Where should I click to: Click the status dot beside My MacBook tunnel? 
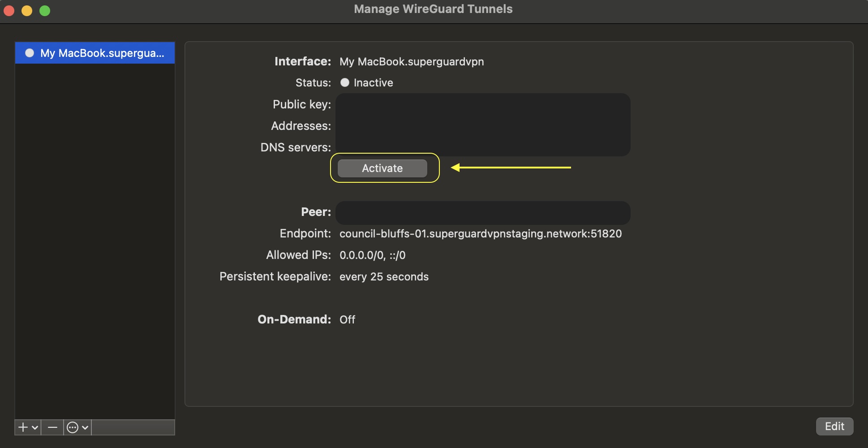[30, 53]
